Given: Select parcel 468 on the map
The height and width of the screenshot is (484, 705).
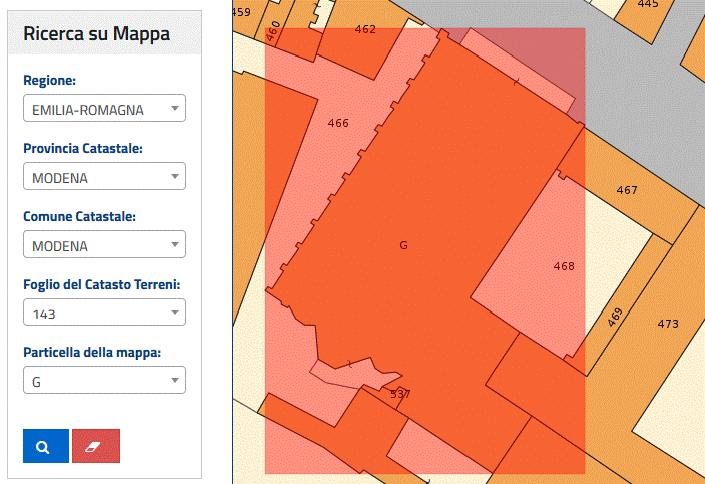Looking at the screenshot, I should pos(564,266).
